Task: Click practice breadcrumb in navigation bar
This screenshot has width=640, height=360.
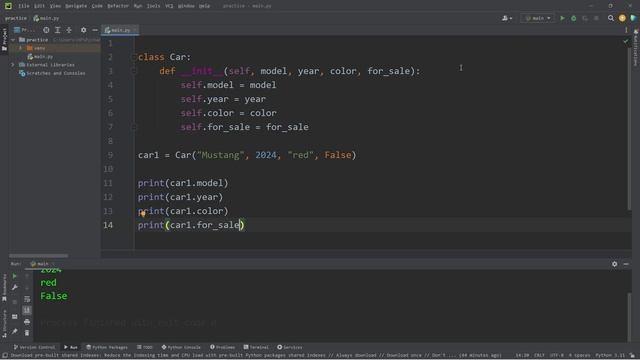Action: [x=16, y=18]
